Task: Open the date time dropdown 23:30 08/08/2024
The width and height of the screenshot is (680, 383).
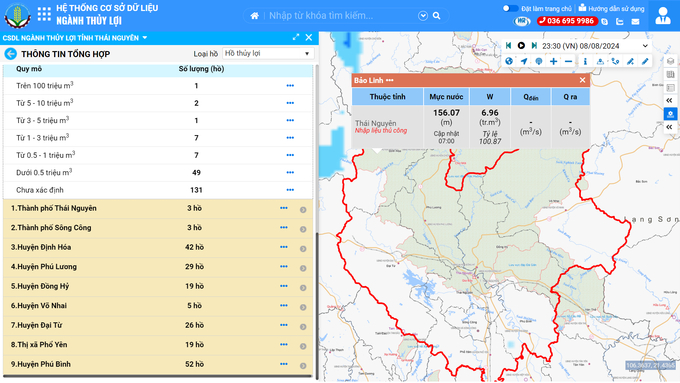Action: [595, 46]
